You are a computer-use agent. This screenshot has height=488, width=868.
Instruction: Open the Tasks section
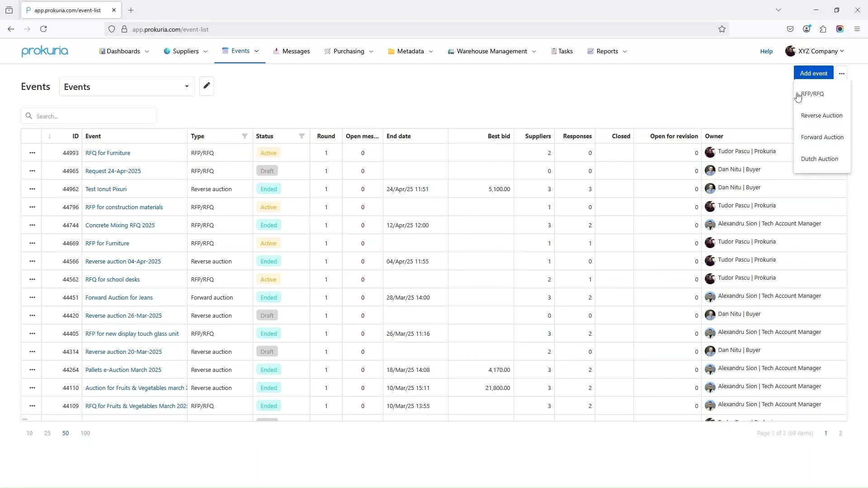click(562, 51)
